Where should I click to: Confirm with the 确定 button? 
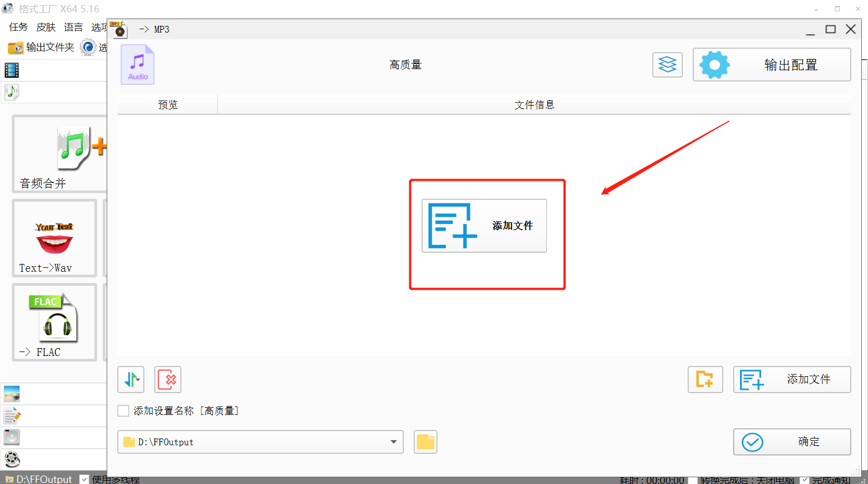(x=792, y=442)
